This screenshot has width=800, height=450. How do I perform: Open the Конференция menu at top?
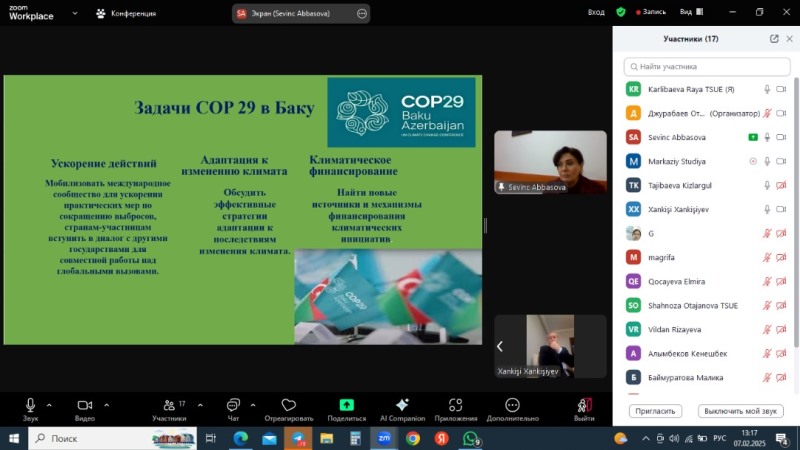pos(125,13)
